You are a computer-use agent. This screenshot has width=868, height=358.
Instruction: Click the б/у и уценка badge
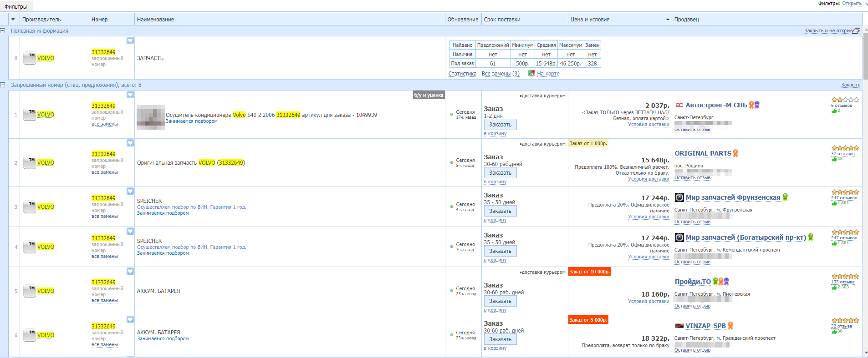[429, 95]
